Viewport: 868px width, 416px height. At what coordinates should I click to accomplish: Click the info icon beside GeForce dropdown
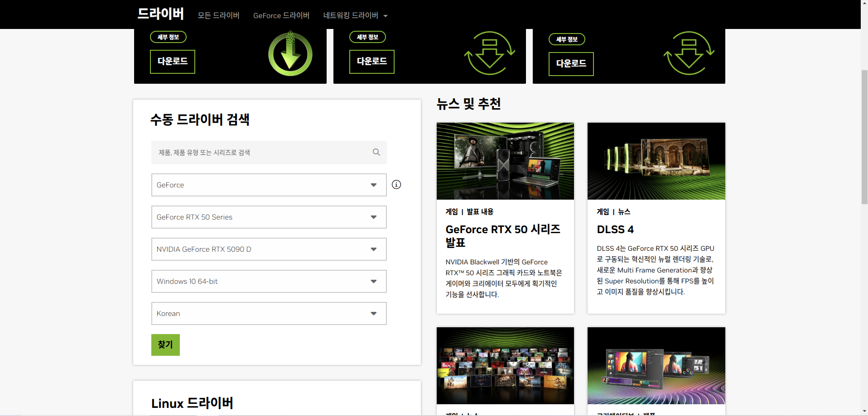(396, 185)
